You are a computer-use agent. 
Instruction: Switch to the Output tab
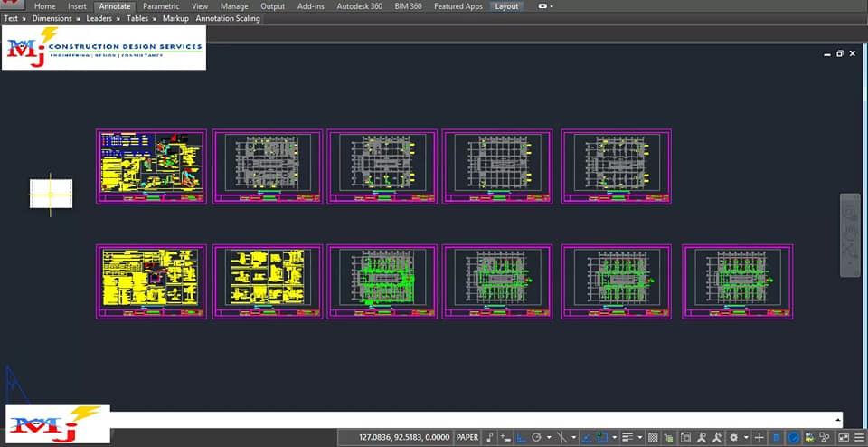(x=272, y=6)
